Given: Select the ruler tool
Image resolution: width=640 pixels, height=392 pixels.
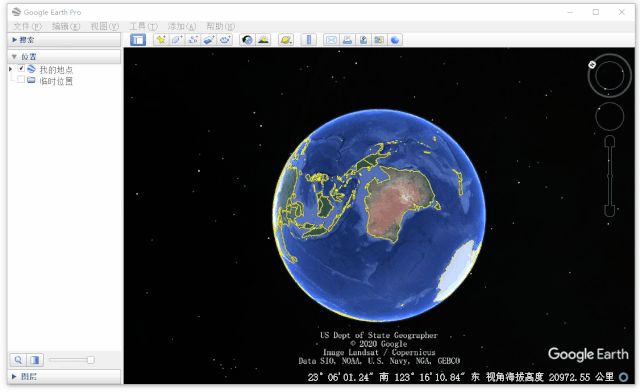Looking at the screenshot, I should [x=309, y=40].
